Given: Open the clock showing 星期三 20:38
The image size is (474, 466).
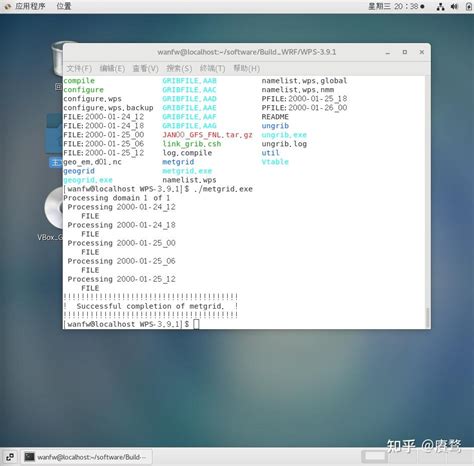Looking at the screenshot, I should pyautogui.click(x=396, y=6).
